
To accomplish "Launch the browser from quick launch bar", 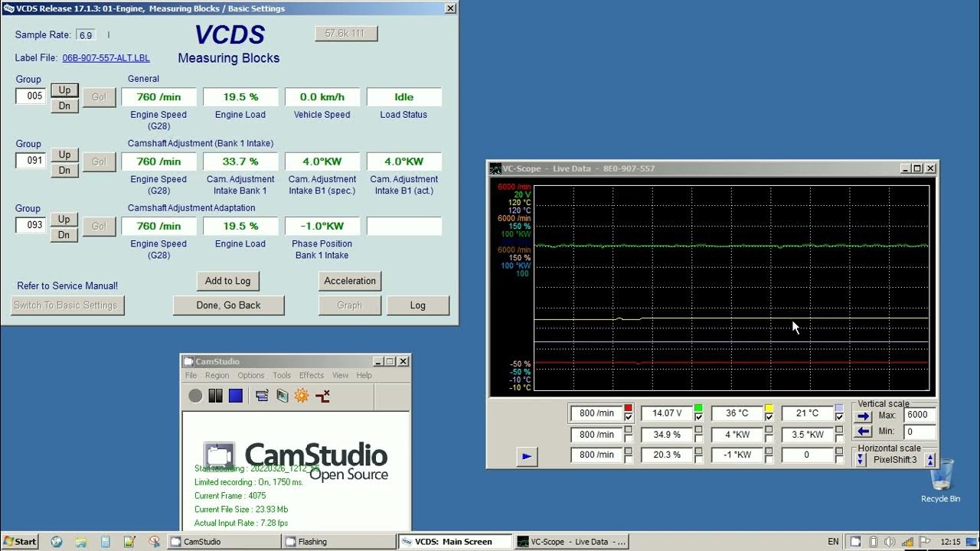I will coord(57,541).
